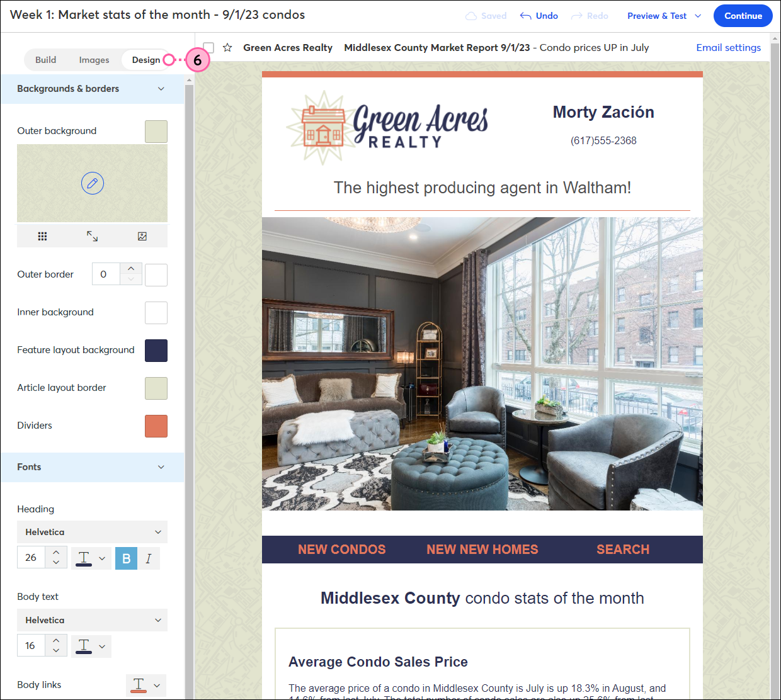Click the Feature layout background navy swatch
The image size is (781, 700).
coord(156,351)
